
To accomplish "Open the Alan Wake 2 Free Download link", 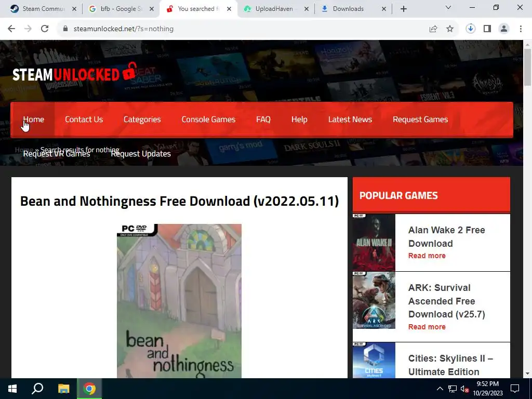I will [x=446, y=237].
